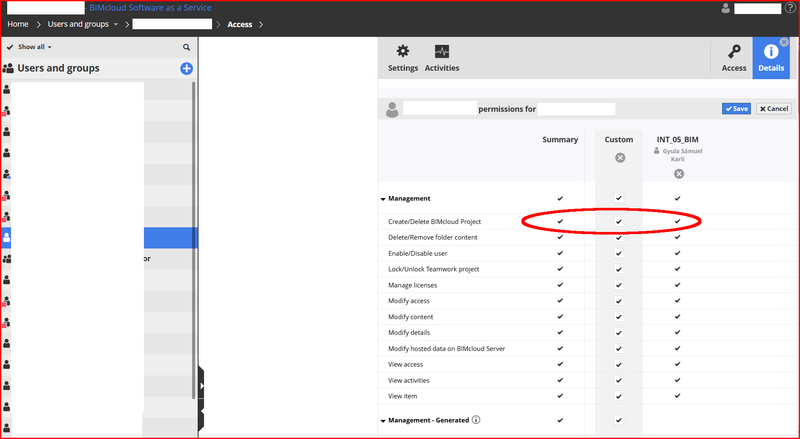Open the Activities monitor panel
The height and width of the screenshot is (439, 800).
click(442, 58)
